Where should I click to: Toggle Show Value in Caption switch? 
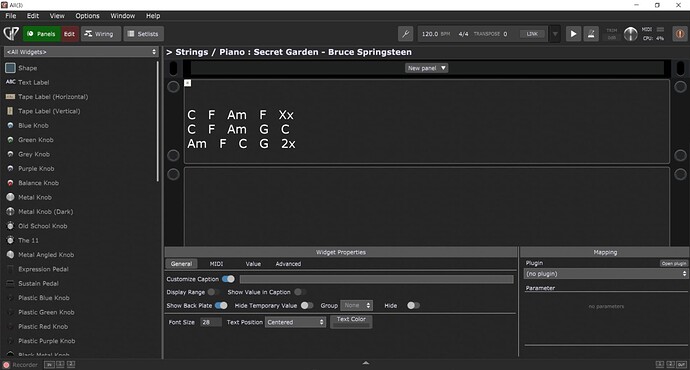(300, 292)
